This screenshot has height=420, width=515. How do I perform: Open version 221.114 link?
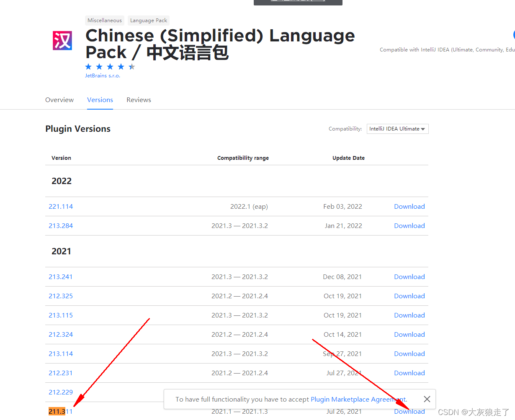coord(61,207)
